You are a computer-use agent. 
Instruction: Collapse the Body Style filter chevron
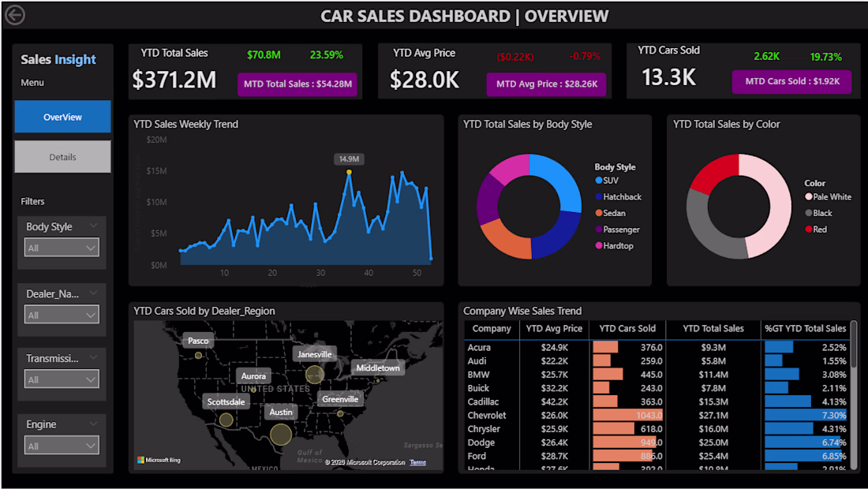pyautogui.click(x=93, y=226)
